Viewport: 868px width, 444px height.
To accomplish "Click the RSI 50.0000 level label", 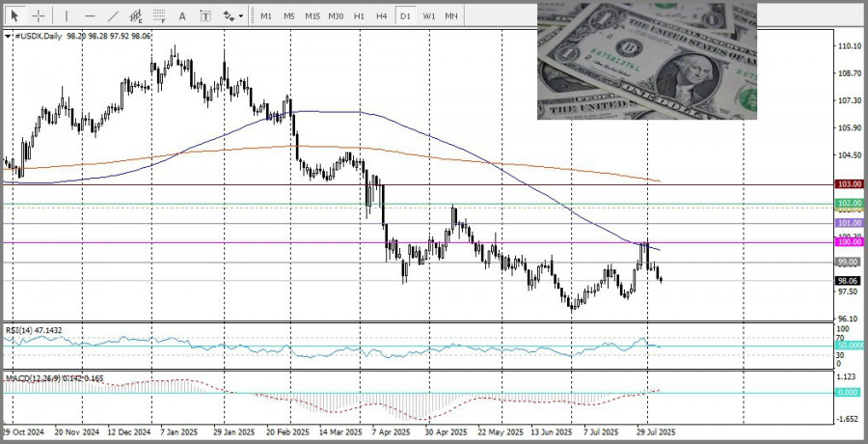I will [850, 346].
